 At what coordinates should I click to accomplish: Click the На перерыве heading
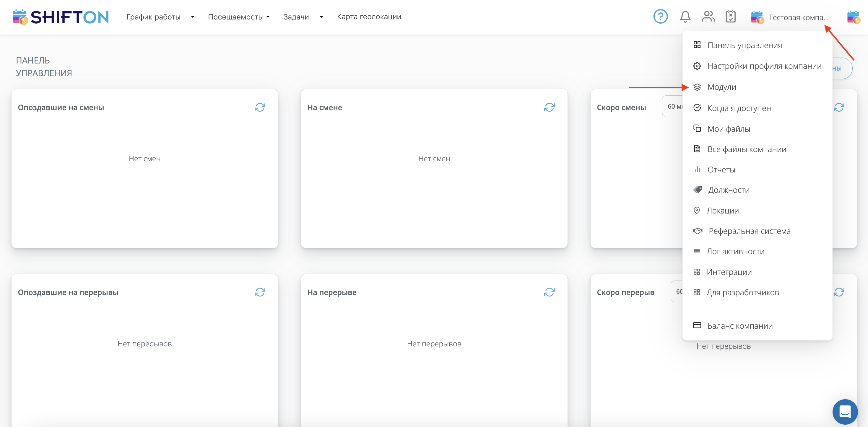coord(331,292)
